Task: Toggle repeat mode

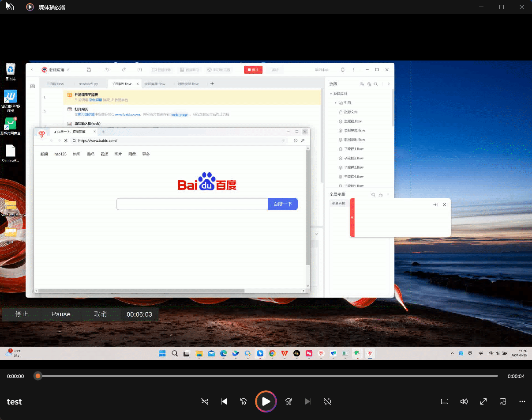Action: click(x=327, y=401)
